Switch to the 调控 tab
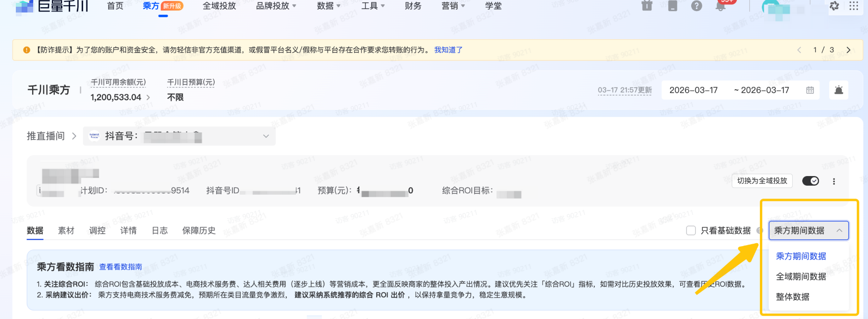Viewport: 868px width, 319px height. point(98,231)
